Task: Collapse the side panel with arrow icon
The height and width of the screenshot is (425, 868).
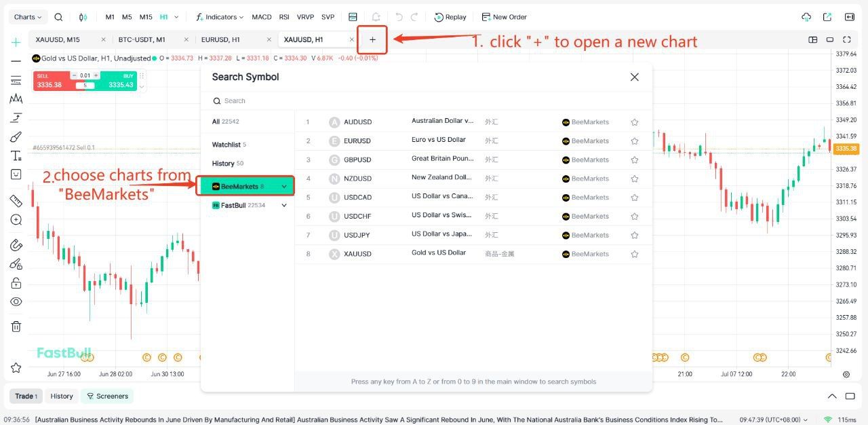Action: click(x=849, y=17)
